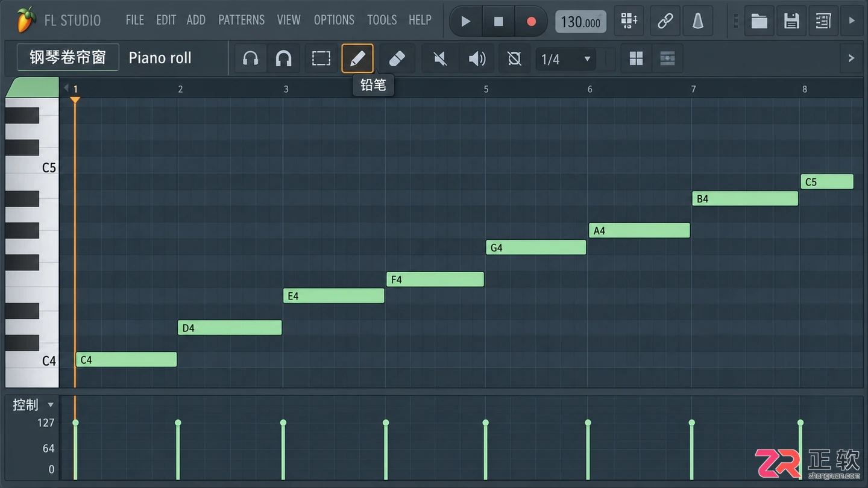Click the stacked-rows view icon
868x488 pixels.
[x=667, y=58]
